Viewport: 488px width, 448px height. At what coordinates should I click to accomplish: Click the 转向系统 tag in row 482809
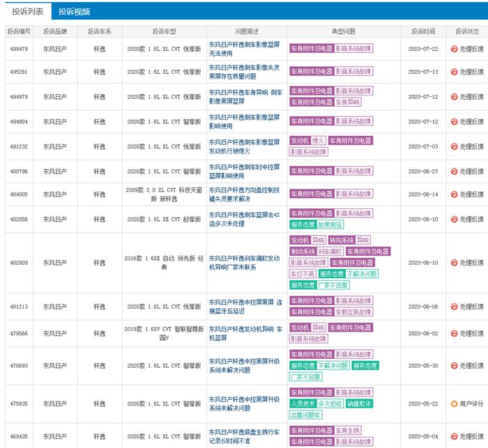click(342, 240)
